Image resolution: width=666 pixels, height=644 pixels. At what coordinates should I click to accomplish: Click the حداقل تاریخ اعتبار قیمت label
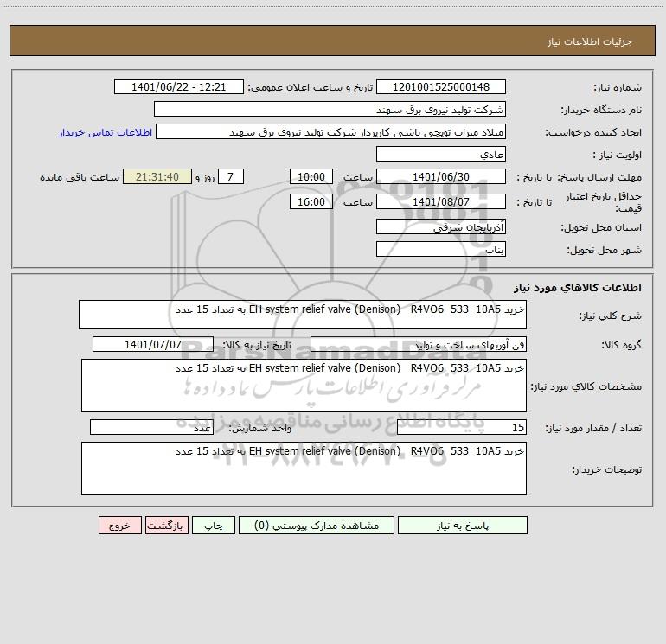click(x=603, y=202)
